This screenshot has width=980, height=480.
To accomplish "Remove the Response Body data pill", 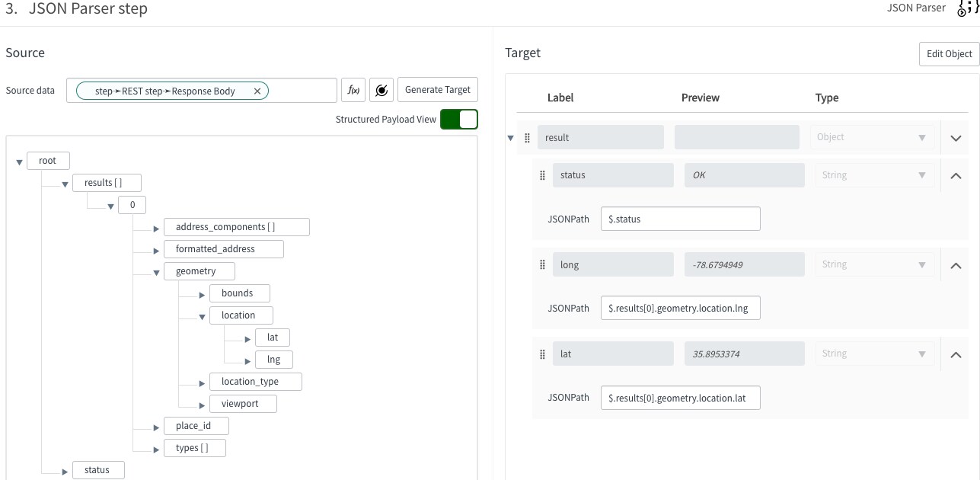I will (x=257, y=91).
